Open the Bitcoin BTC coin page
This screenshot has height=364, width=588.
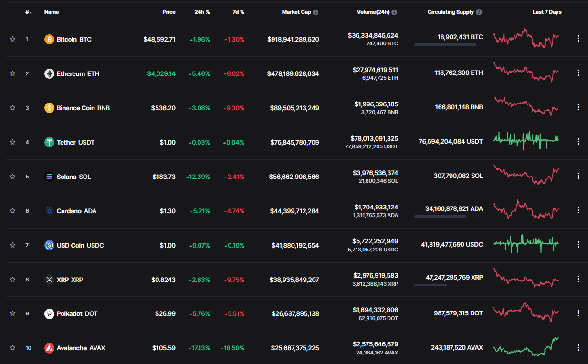tap(74, 39)
